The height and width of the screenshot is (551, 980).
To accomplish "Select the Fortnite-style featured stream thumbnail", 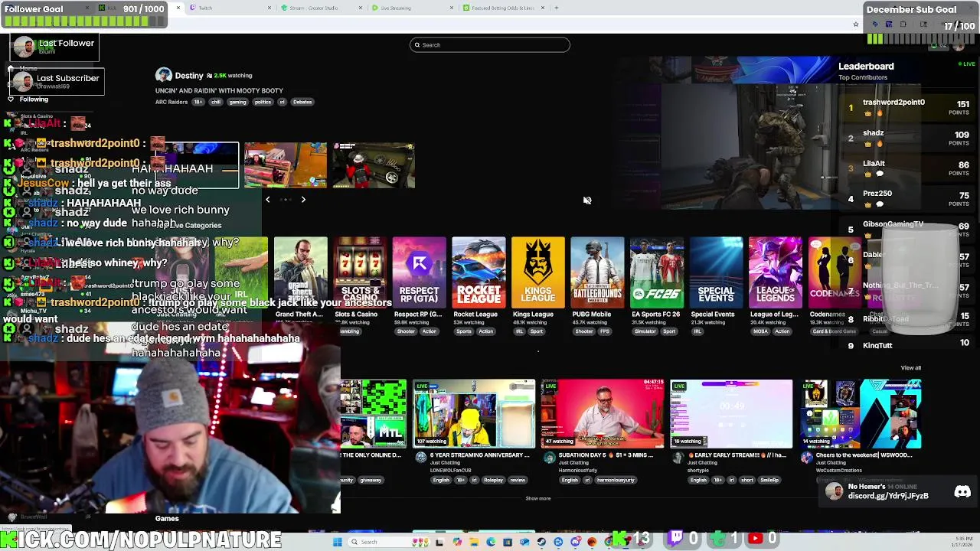I will 286,165.
